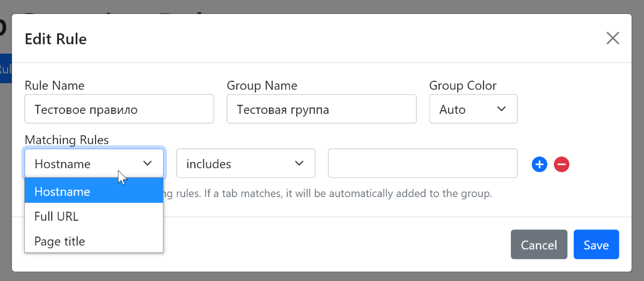This screenshot has width=644, height=281.
Task: Click the empty matching value input
Action: coord(422,163)
